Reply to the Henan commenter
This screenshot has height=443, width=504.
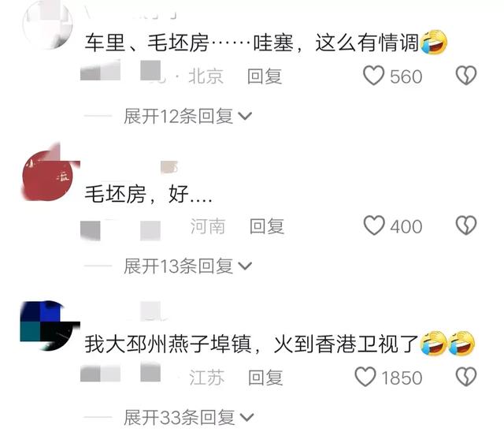tap(267, 226)
